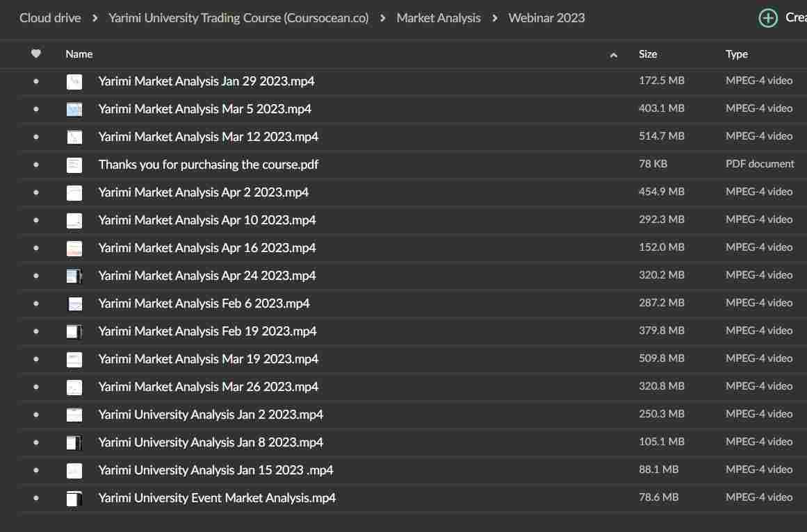Select Yarimi Market Analysis Jan 29 2023.mp4
The height and width of the screenshot is (532, 807).
[206, 81]
